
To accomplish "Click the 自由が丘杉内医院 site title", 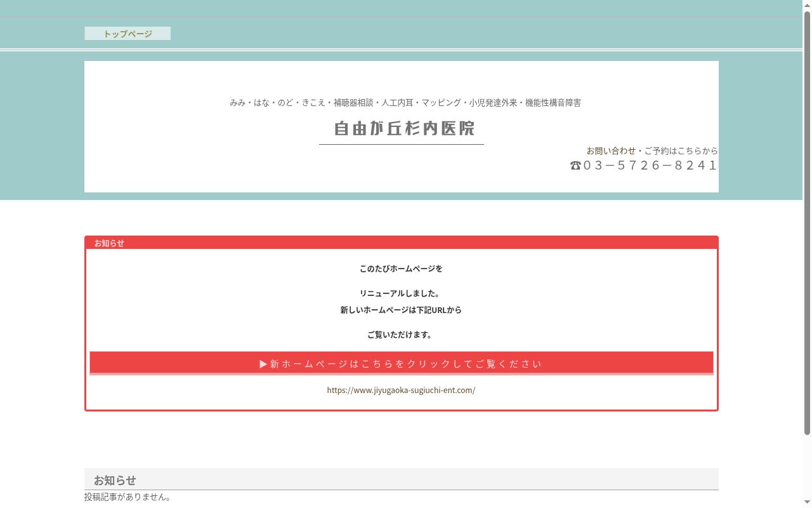I will 404,128.
